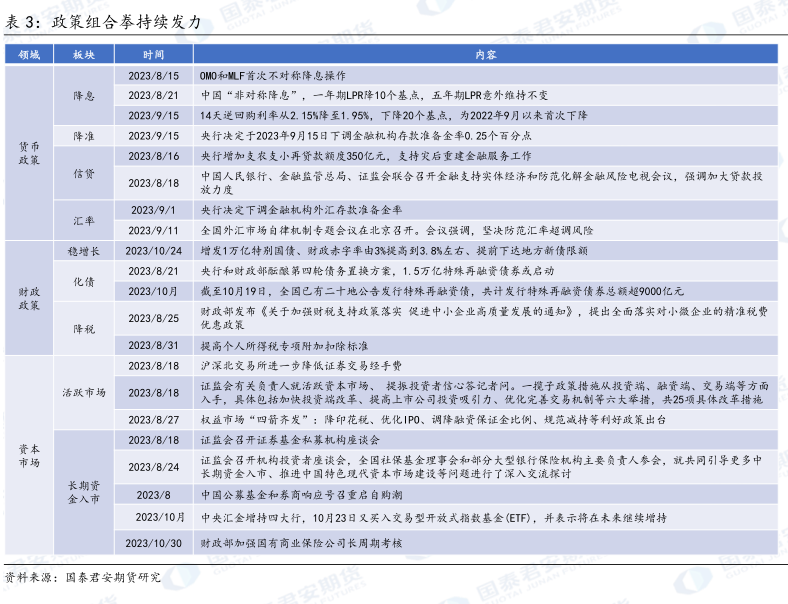Select the 汇率 section cell
This screenshot has height=604, width=788.
coord(84,220)
